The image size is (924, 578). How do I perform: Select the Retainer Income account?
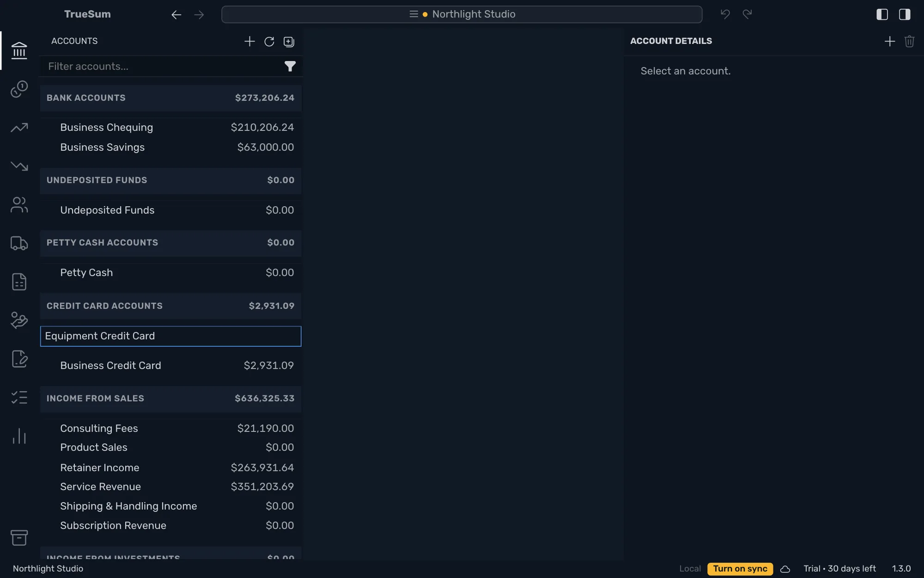(x=170, y=468)
